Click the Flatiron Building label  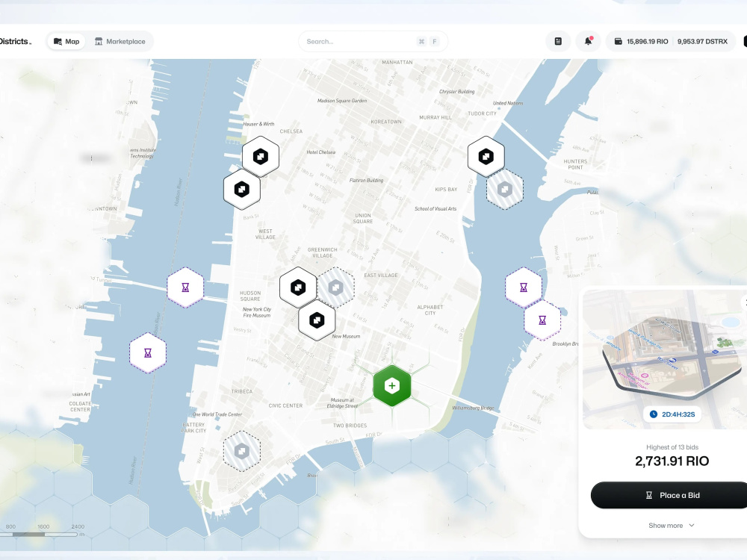tap(366, 180)
